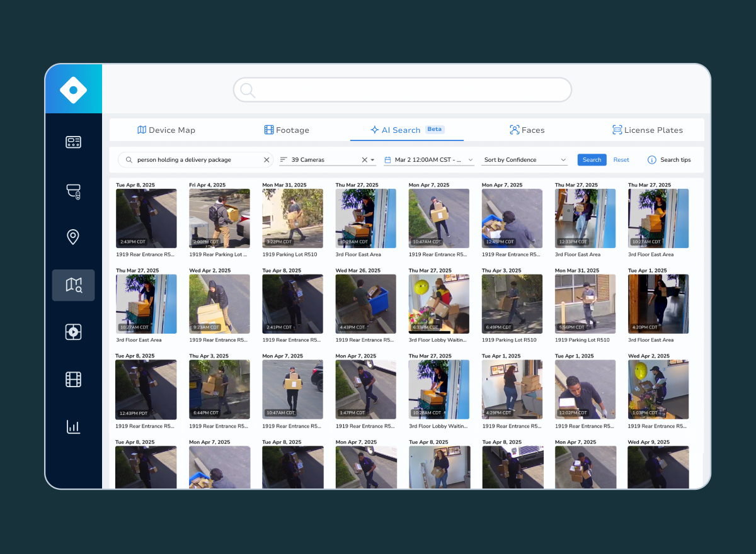The height and width of the screenshot is (554, 756).
Task: Select the map search icon in the sidebar
Action: click(73, 285)
